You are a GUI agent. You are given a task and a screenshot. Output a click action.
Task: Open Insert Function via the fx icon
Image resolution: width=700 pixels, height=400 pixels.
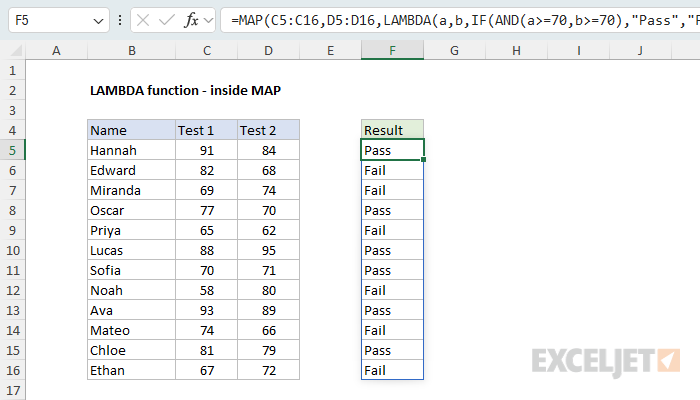point(191,20)
